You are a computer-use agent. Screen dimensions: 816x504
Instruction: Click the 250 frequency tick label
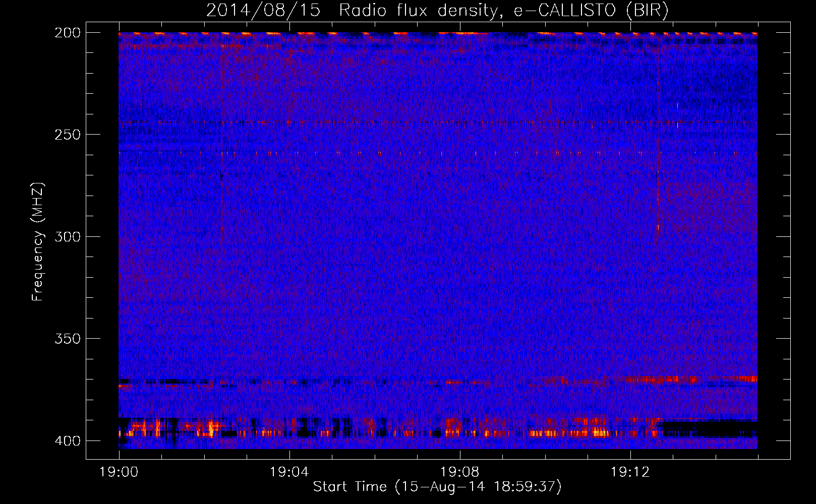(x=67, y=135)
